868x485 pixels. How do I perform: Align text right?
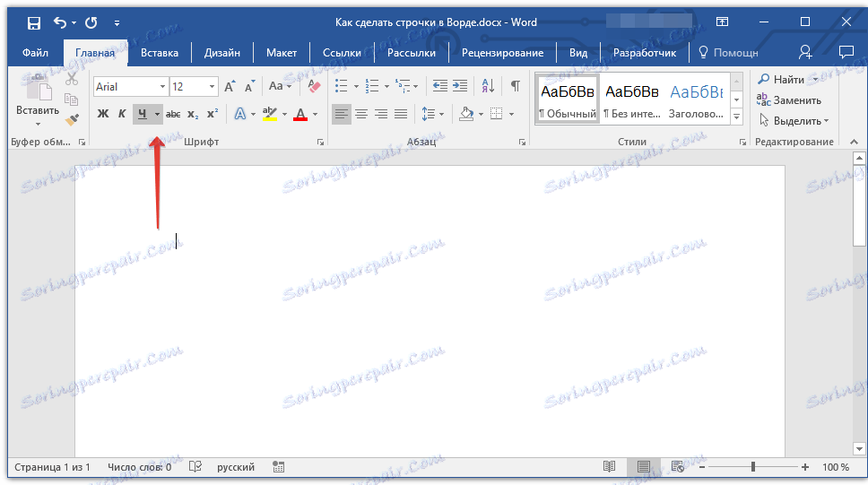[x=381, y=114]
